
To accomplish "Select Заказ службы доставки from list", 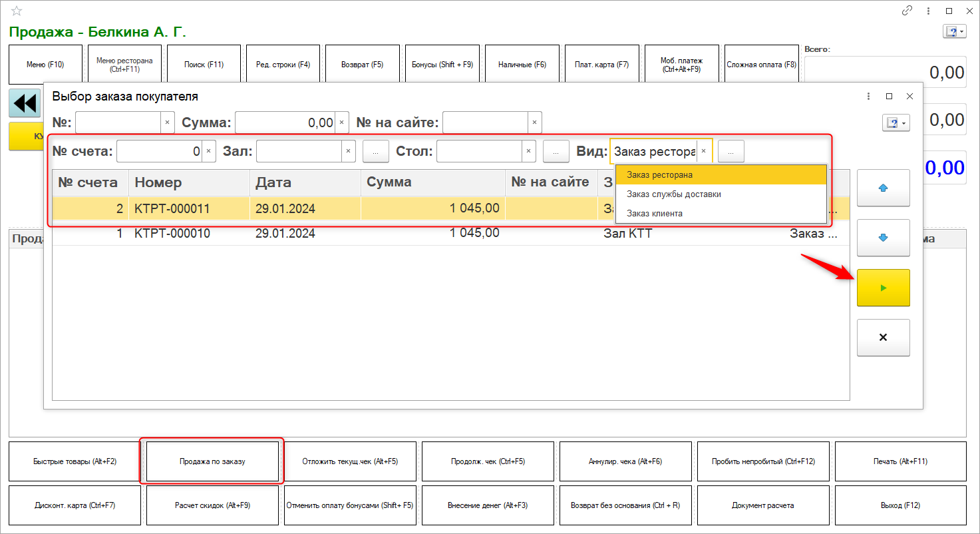I will 673,194.
